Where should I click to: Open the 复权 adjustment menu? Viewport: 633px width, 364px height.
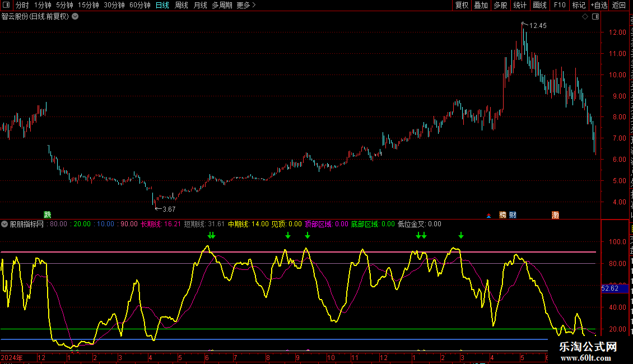(462, 5)
